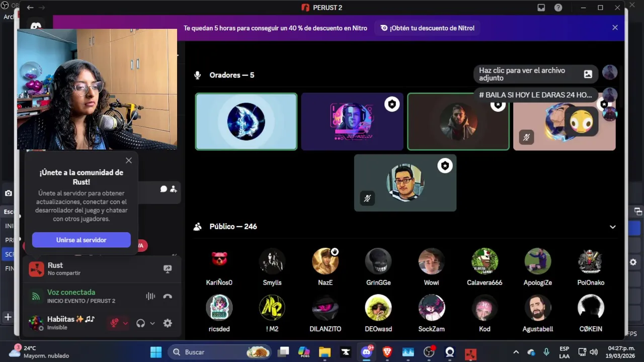
Task: Open '! M2' audience member profile
Action: [x=272, y=314]
